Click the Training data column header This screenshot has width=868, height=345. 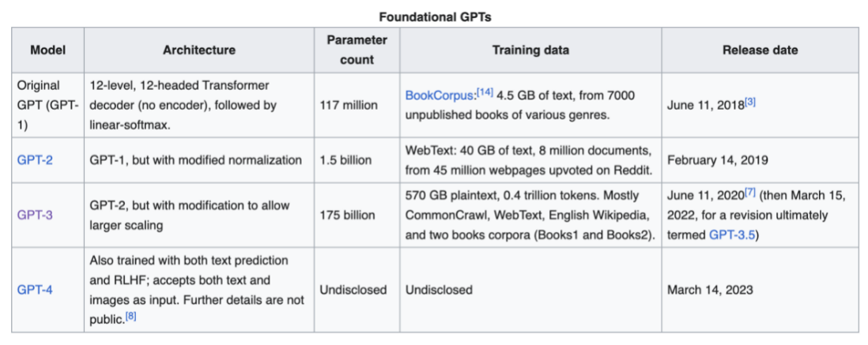point(530,50)
